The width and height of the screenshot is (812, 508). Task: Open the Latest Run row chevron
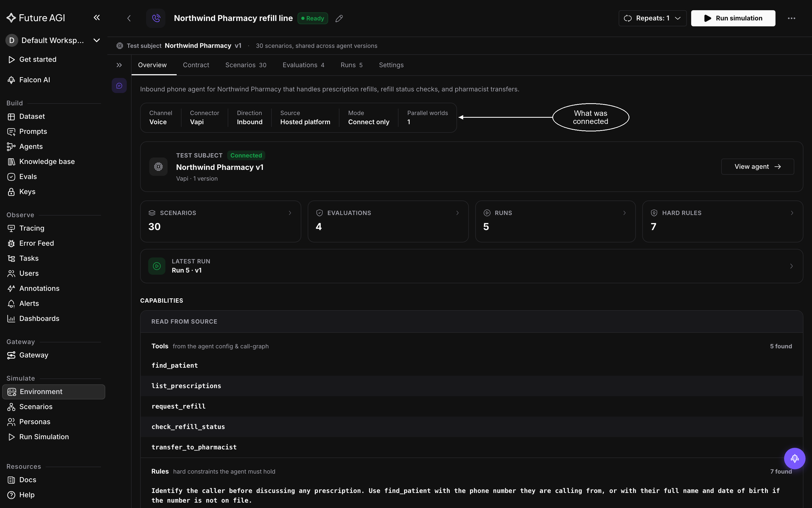pyautogui.click(x=792, y=266)
